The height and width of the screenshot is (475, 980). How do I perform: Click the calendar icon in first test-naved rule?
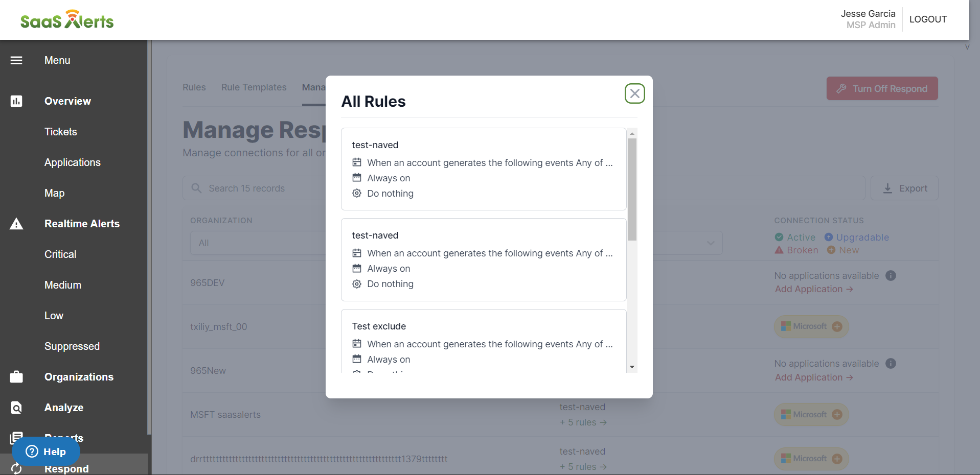[357, 178]
